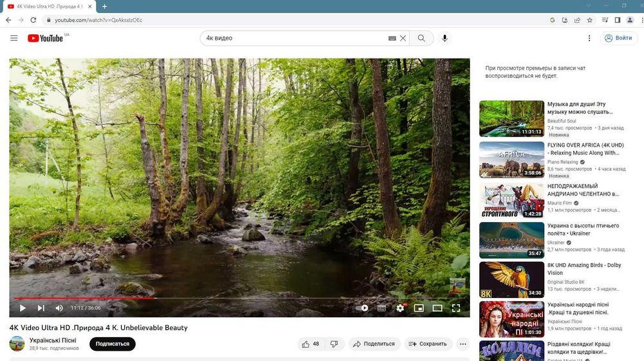Open the install-app icon in address bar
Viewport: 644px width, 361px height.
(x=565, y=20)
